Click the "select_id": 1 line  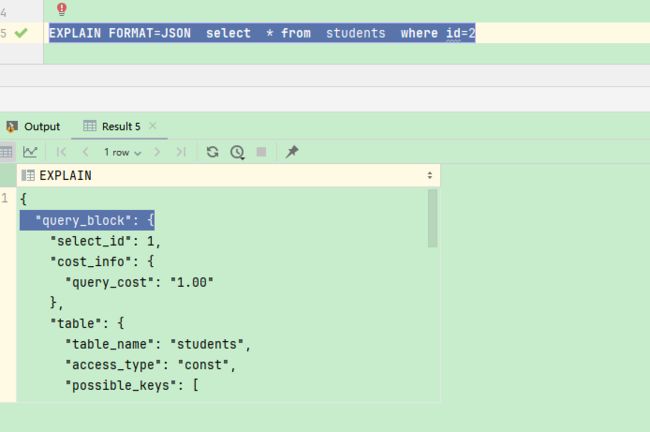coord(105,241)
